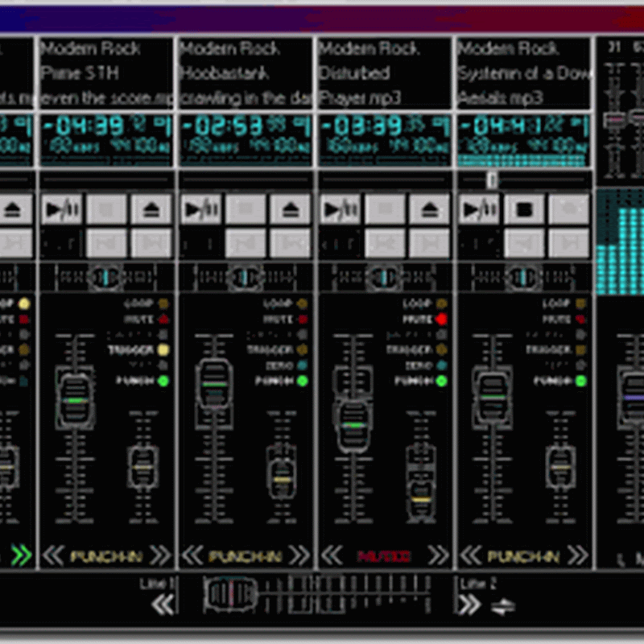Stop the Hoobastank deck

coord(246,209)
